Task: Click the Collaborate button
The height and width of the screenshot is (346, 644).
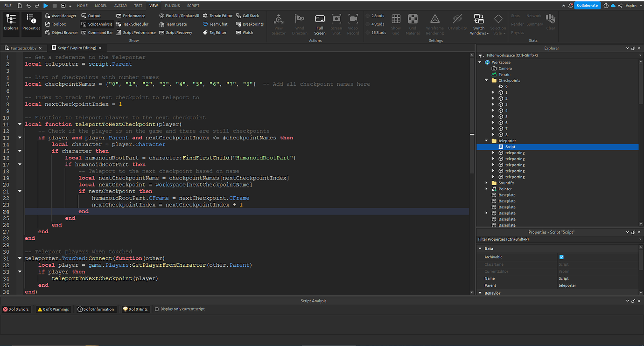Action: [587, 5]
